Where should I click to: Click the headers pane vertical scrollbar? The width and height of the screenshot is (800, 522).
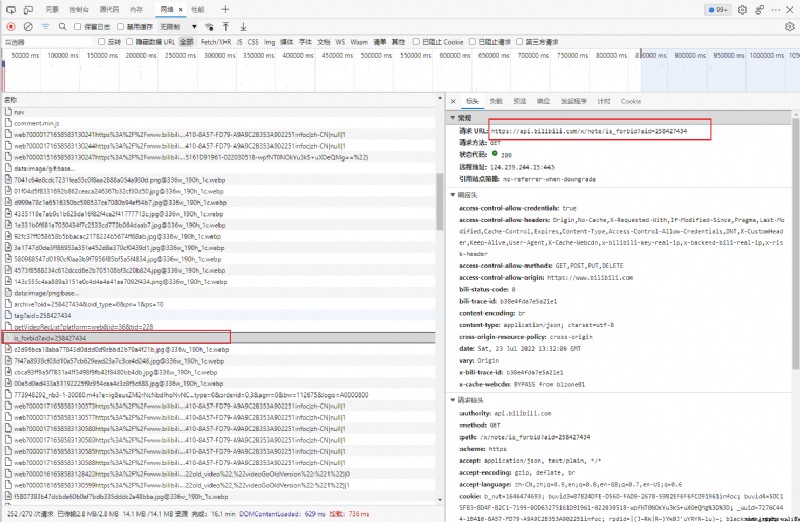point(795,244)
